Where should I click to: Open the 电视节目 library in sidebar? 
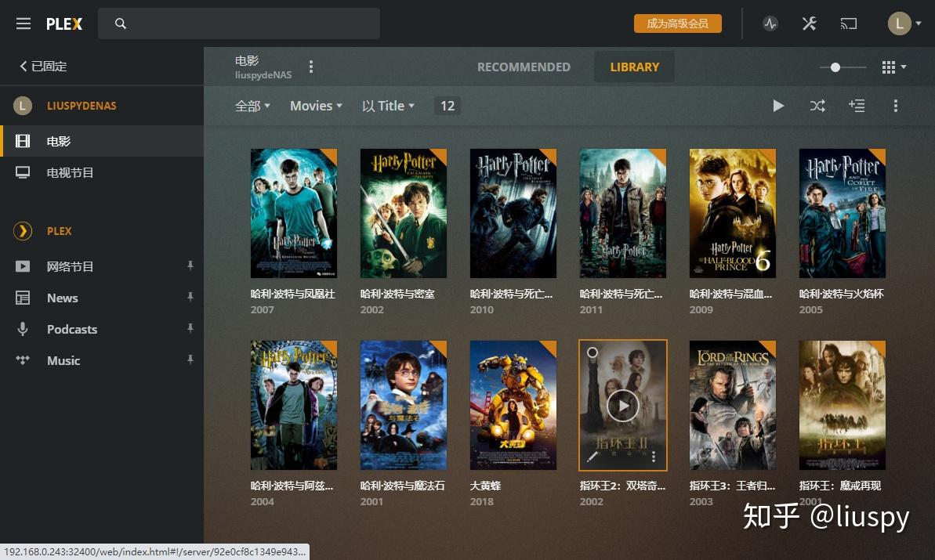(102, 173)
